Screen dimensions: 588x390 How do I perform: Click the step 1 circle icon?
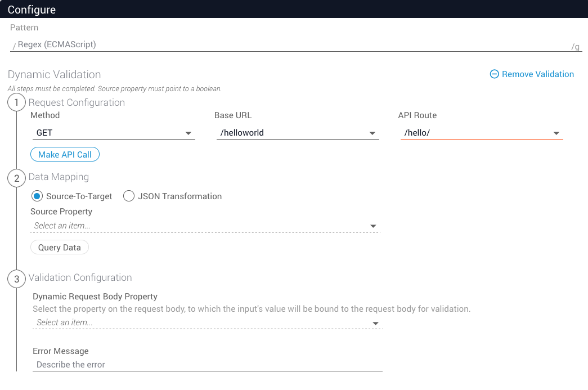click(17, 102)
